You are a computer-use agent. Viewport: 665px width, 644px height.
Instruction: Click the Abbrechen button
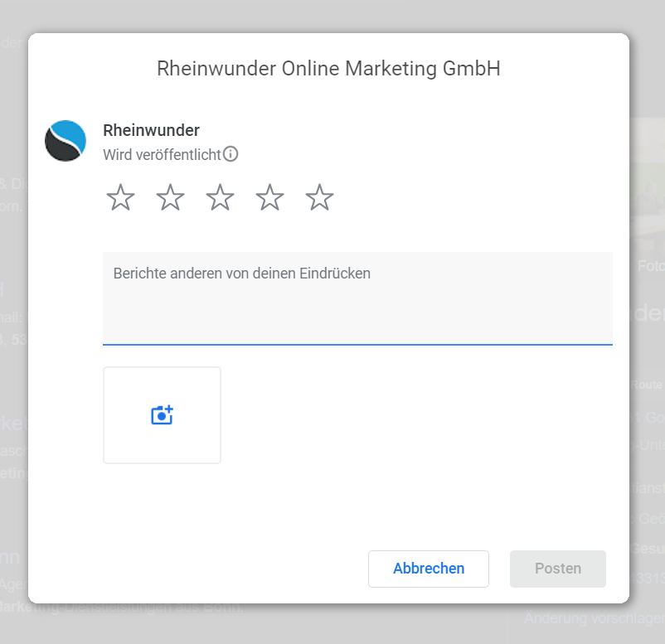coord(429,569)
